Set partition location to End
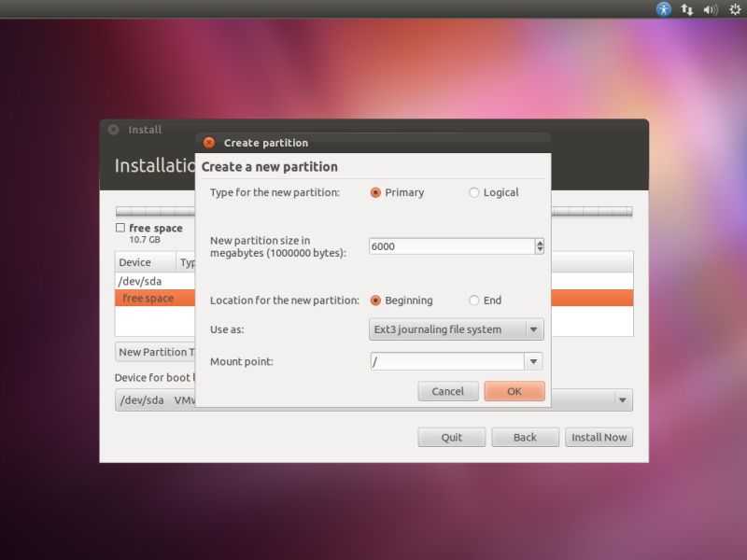 coord(474,301)
